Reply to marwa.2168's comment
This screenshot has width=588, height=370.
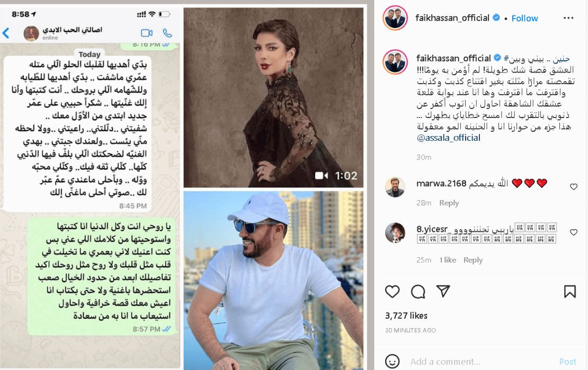pos(449,203)
